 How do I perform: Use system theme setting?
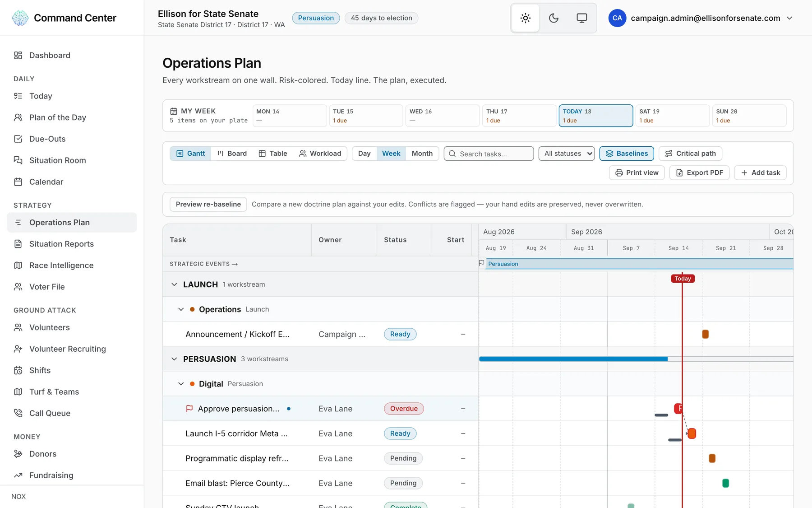tap(582, 18)
